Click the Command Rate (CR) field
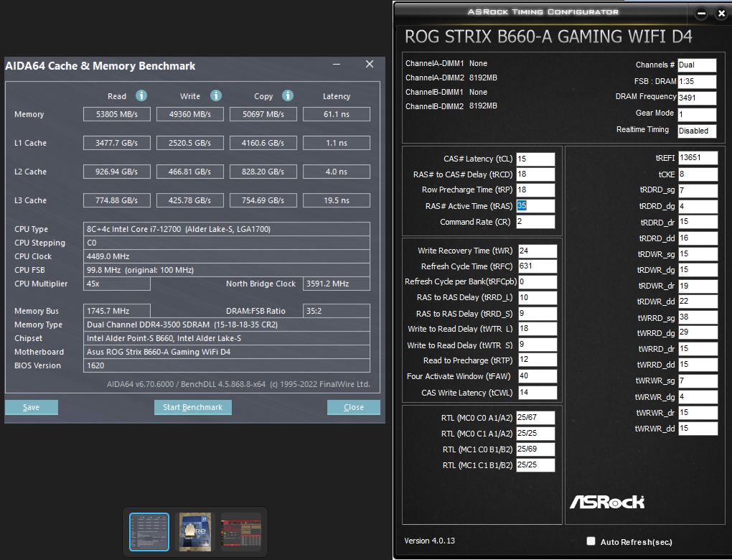 click(x=535, y=221)
